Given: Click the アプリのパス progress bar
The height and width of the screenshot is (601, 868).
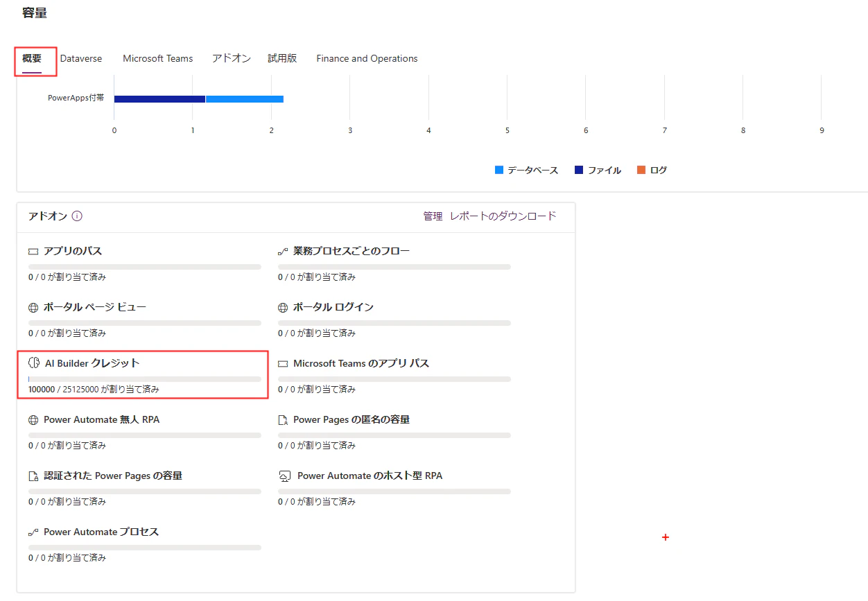Looking at the screenshot, I should click(x=145, y=267).
